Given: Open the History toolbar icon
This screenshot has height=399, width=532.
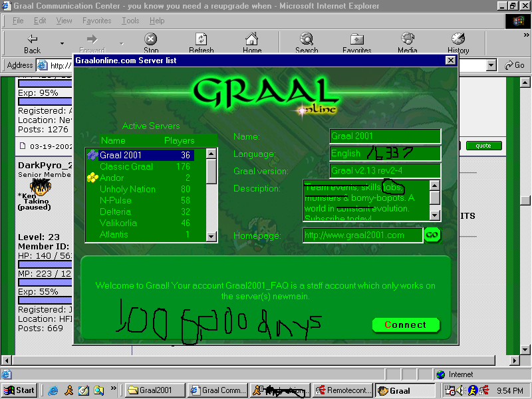Looking at the screenshot, I should point(458,39).
